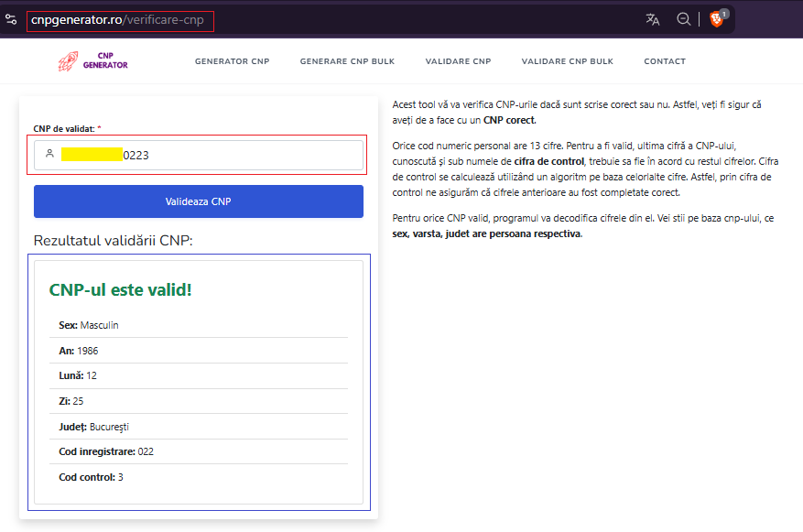Open the GENERATOR CNP menu item
The height and width of the screenshot is (532, 803).
pyautogui.click(x=232, y=61)
